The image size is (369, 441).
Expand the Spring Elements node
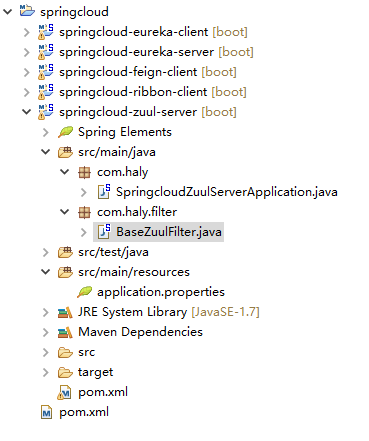[46, 132]
